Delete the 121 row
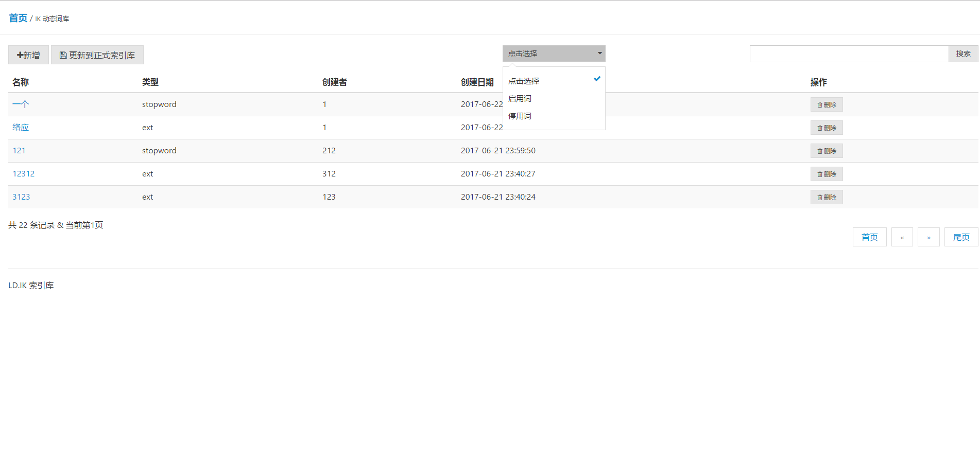980x462 pixels. (x=827, y=151)
